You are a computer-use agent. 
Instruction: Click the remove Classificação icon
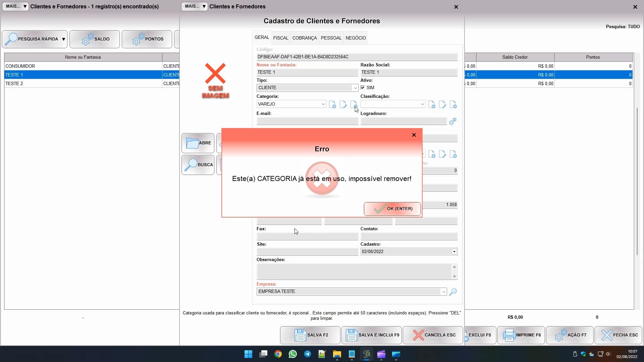coord(453,105)
